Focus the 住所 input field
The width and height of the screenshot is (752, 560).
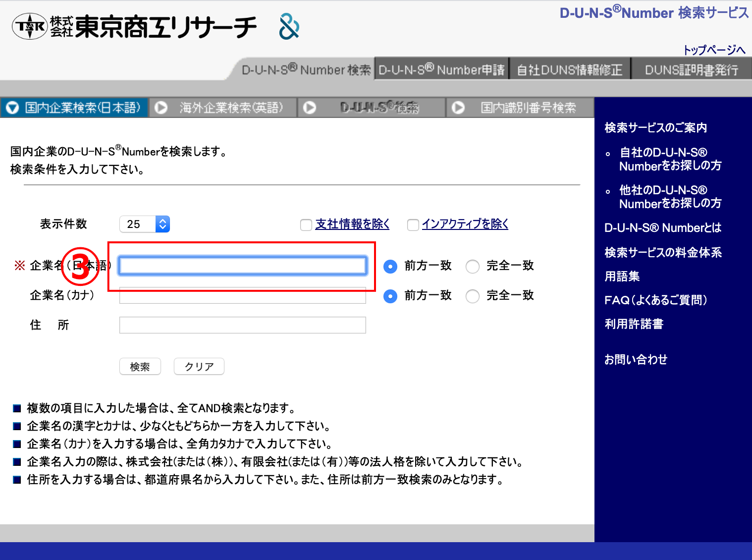tap(243, 325)
